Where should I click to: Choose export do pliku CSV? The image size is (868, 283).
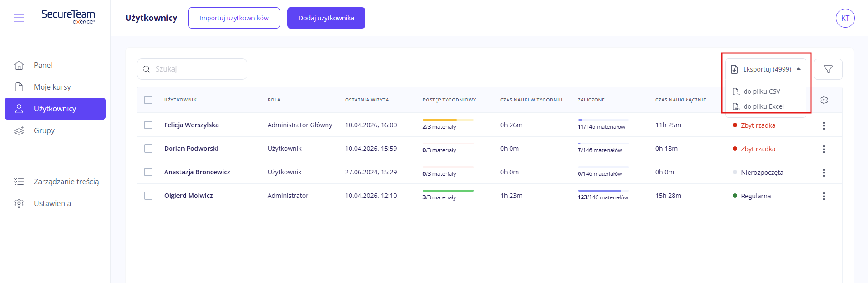pos(761,91)
